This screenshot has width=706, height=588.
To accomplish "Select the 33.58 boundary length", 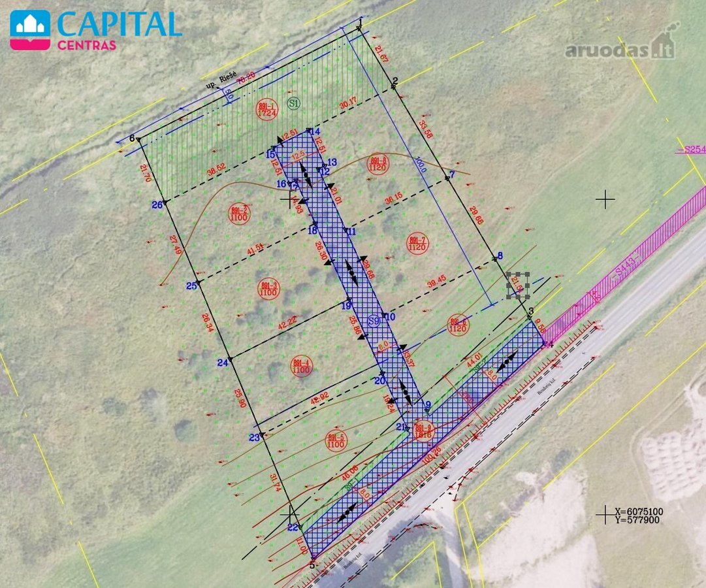I will (425, 129).
